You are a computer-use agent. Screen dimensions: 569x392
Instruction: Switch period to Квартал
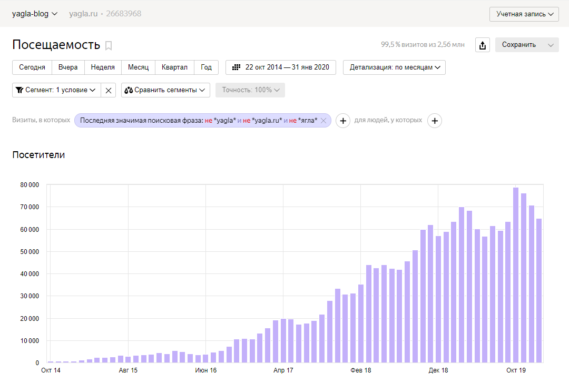click(x=174, y=67)
